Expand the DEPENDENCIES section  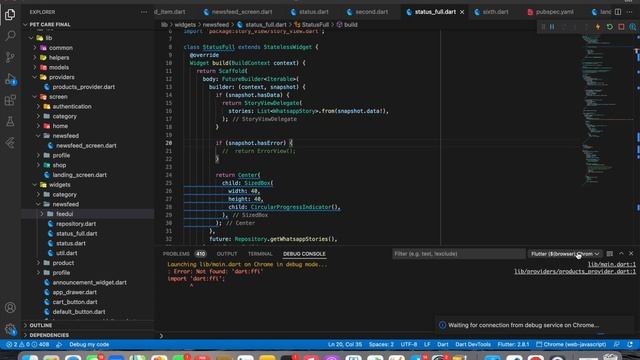tap(88, 335)
